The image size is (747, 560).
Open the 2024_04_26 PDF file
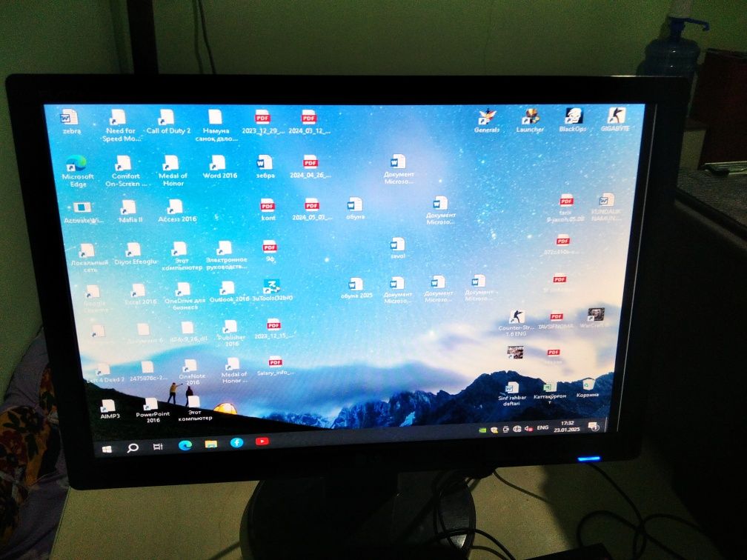(310, 167)
